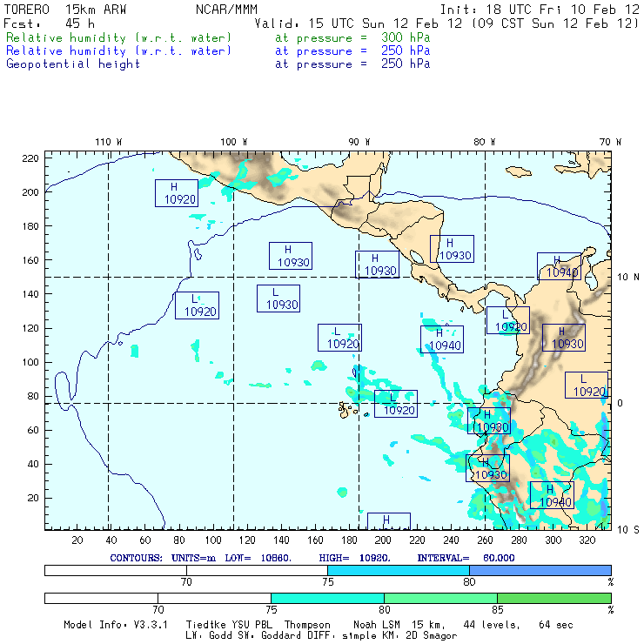Select the Geopotential height legend line
The image size is (644, 644).
pyautogui.click(x=73, y=64)
